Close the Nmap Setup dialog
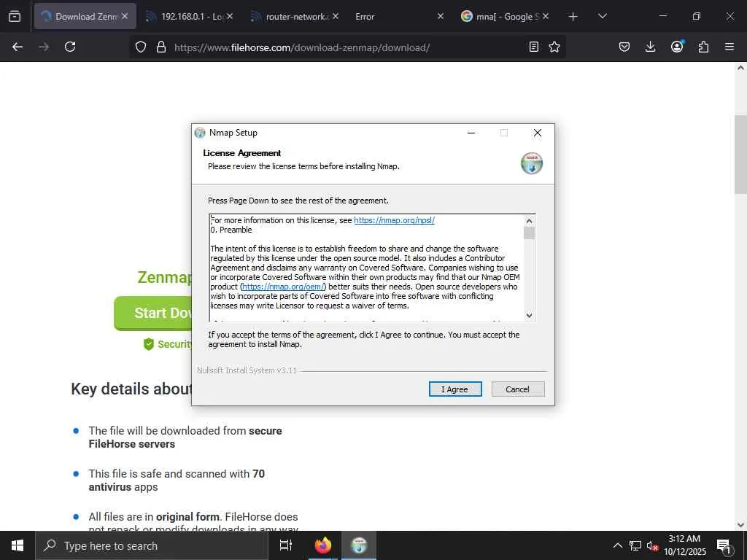747x560 pixels. tap(538, 133)
